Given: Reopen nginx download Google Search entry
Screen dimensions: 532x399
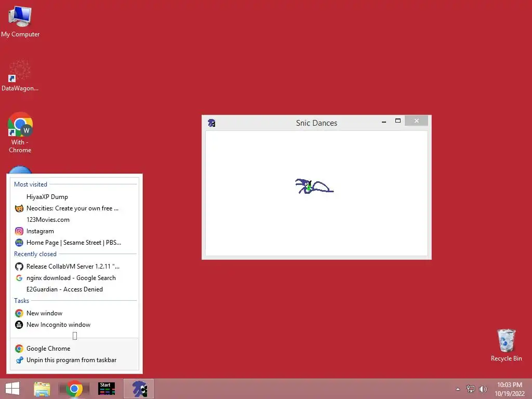Looking at the screenshot, I should point(75,278).
